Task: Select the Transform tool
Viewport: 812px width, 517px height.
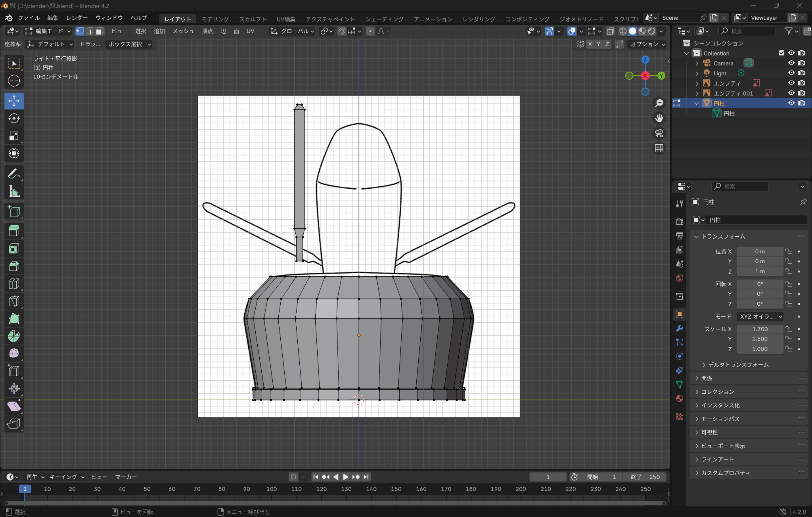Action: [14, 153]
